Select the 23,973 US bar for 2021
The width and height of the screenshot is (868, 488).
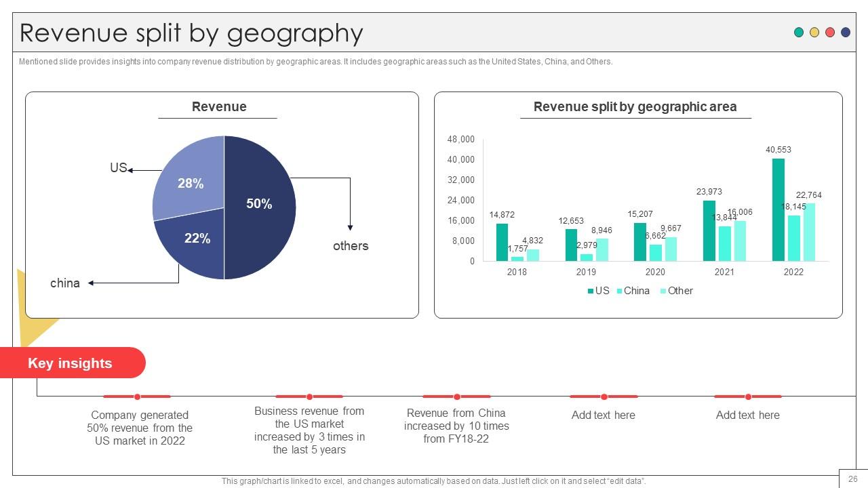tap(709, 230)
